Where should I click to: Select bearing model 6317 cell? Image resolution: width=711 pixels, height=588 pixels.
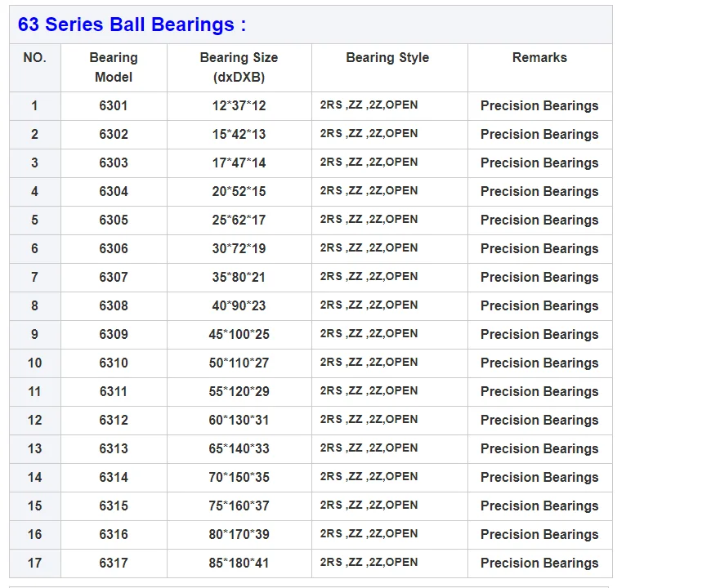click(114, 563)
